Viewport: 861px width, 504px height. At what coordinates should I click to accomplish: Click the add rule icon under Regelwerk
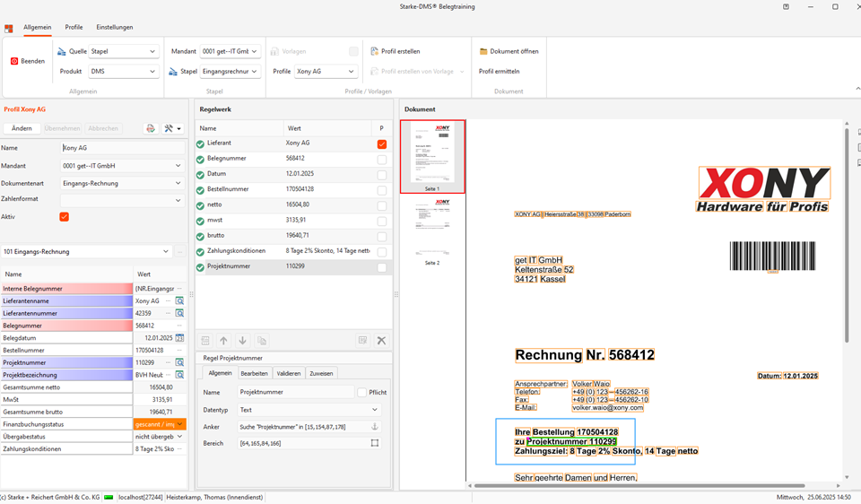click(204, 341)
